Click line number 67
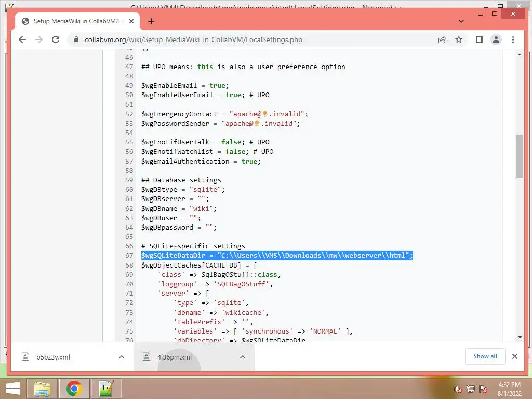The image size is (532, 399). 129,256
